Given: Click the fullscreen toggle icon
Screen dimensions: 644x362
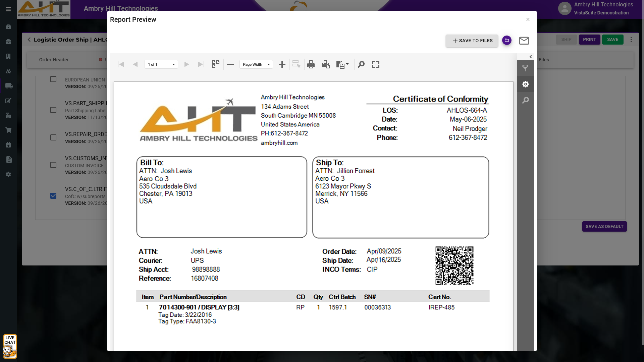Looking at the screenshot, I should coord(375,64).
